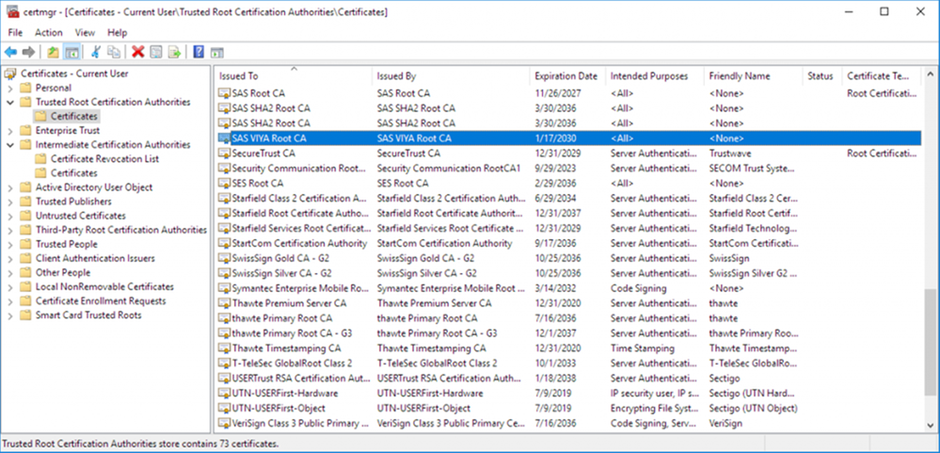The image size is (940, 453).
Task: Expand the Personal store node
Action: click(x=10, y=88)
